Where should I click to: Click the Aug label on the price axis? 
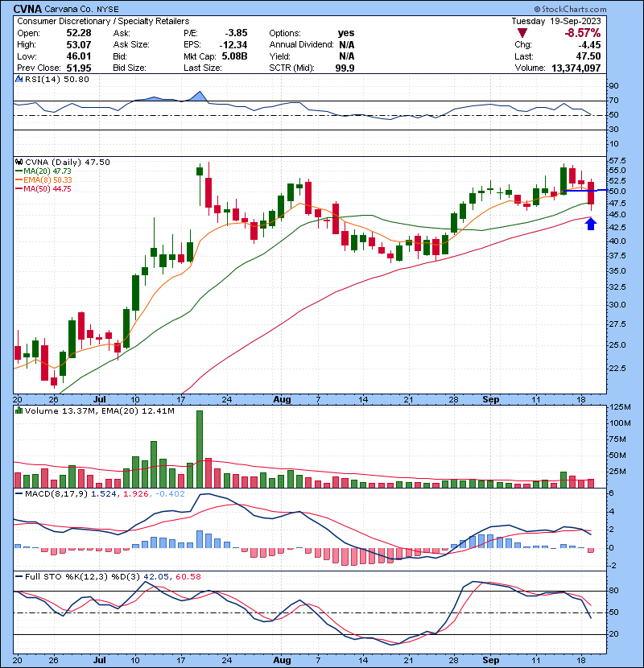click(282, 399)
